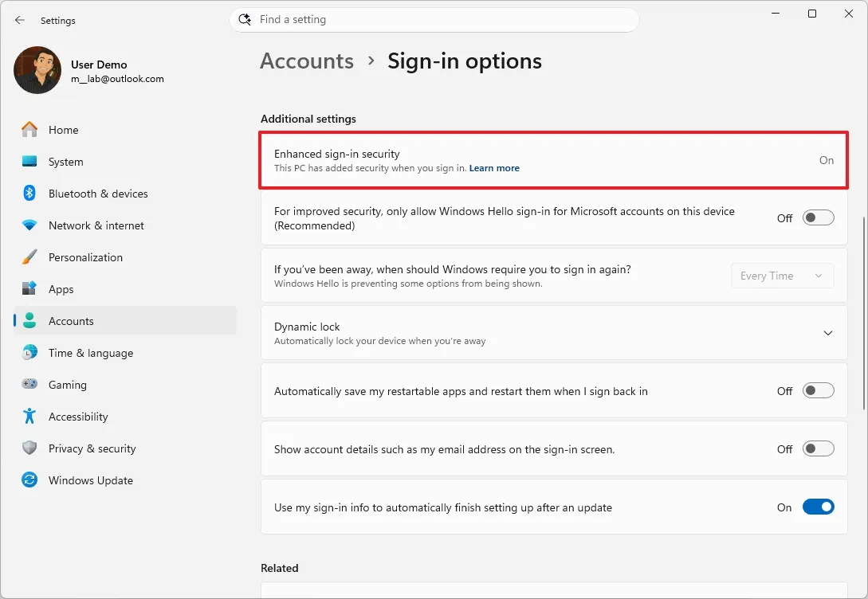This screenshot has width=868, height=599.
Task: Click the User Demo profile picture
Action: tap(37, 70)
